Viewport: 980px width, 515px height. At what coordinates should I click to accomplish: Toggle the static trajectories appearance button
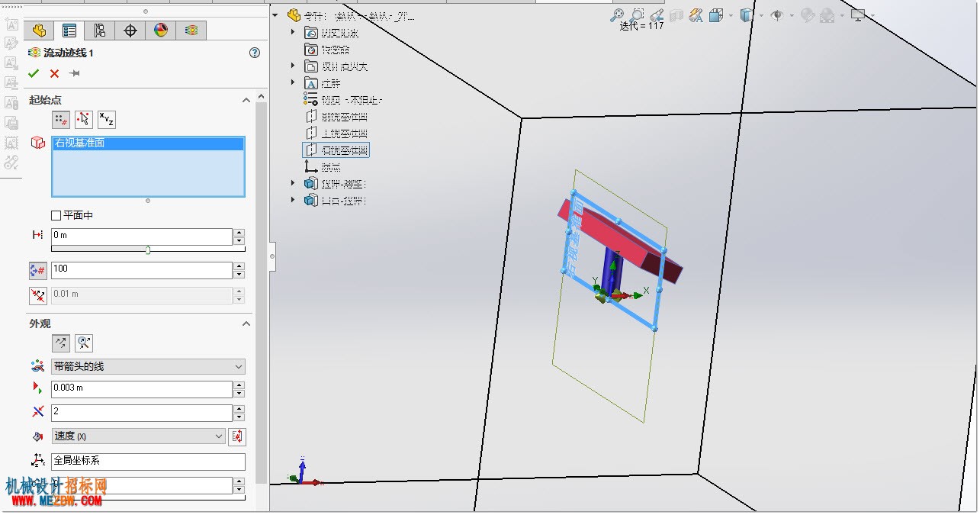(x=61, y=343)
